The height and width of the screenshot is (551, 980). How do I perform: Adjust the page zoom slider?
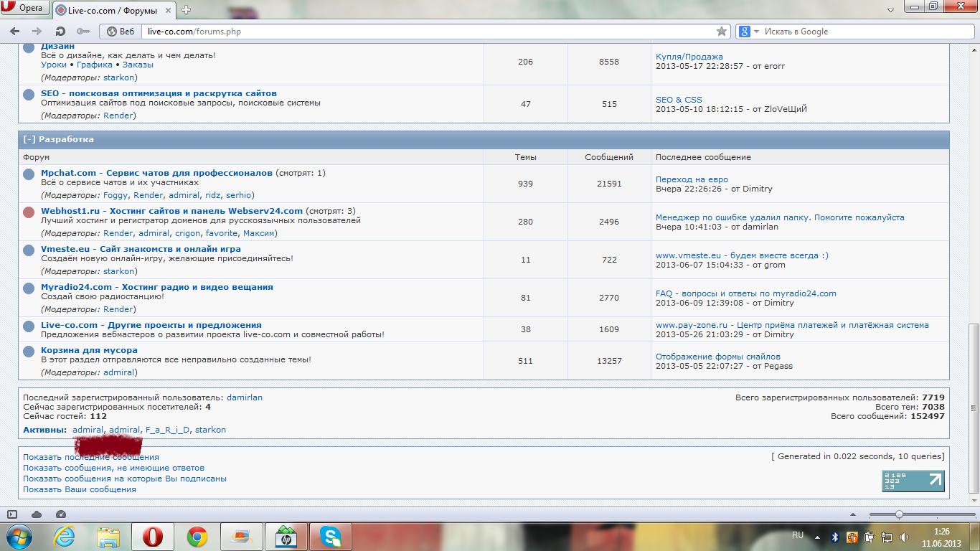pyautogui.click(x=899, y=514)
